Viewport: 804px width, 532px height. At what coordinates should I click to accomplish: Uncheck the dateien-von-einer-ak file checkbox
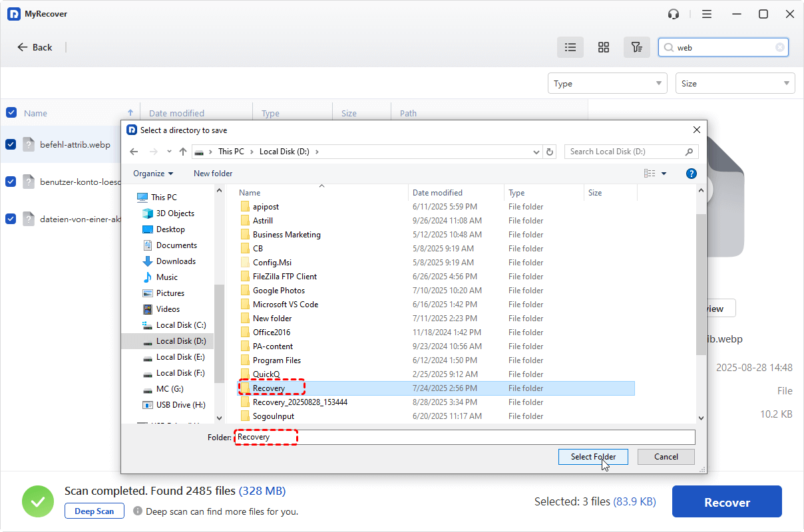tap(11, 218)
